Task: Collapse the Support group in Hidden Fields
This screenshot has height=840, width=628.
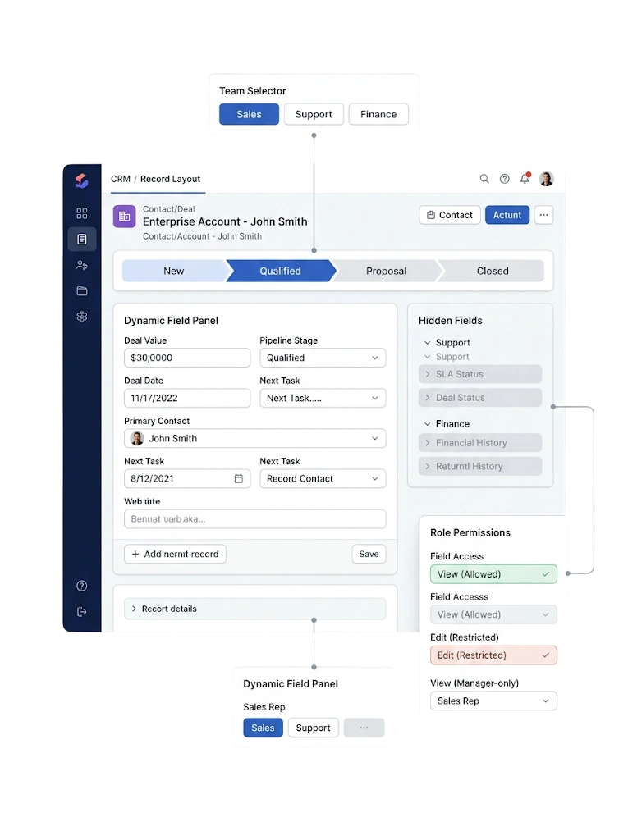Action: pyautogui.click(x=447, y=343)
